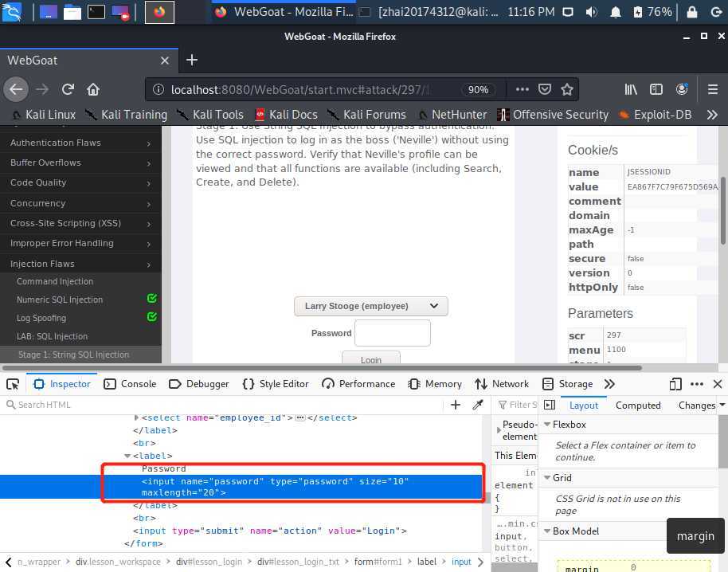Expand the Authentication Flaws menu
728x572 pixels.
[x=80, y=143]
